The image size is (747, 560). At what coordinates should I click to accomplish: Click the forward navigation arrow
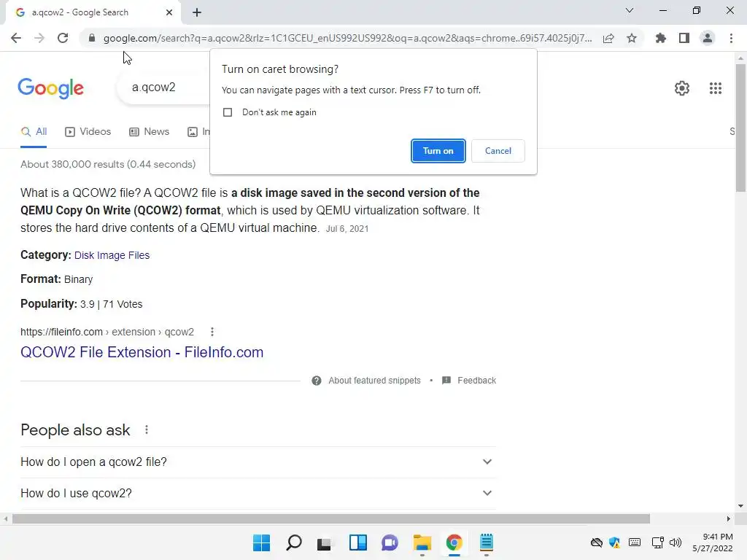39,38
